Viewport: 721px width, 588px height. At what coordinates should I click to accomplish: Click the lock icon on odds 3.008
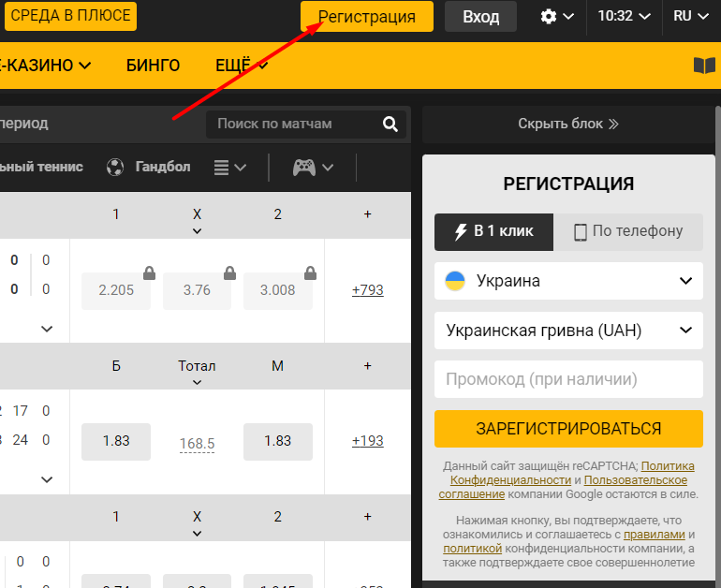310,273
